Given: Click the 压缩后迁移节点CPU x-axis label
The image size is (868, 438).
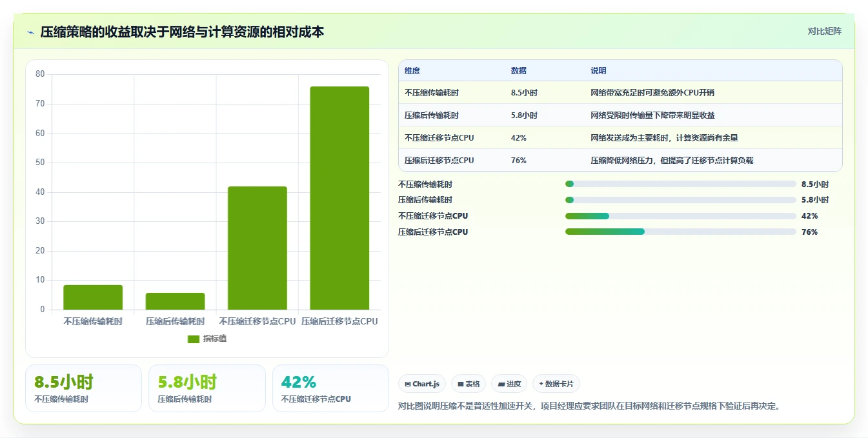Looking at the screenshot, I should pyautogui.click(x=339, y=321).
